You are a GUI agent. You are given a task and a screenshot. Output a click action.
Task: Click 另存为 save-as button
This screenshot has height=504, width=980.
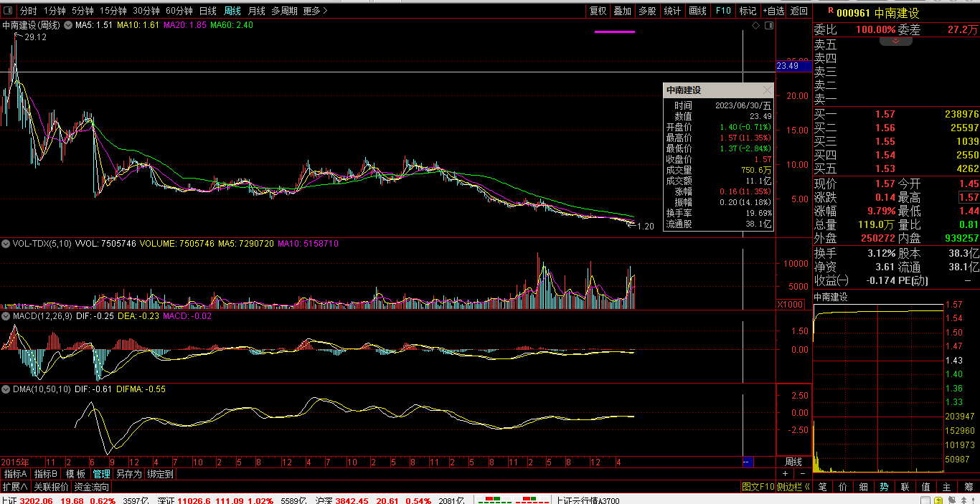[128, 474]
